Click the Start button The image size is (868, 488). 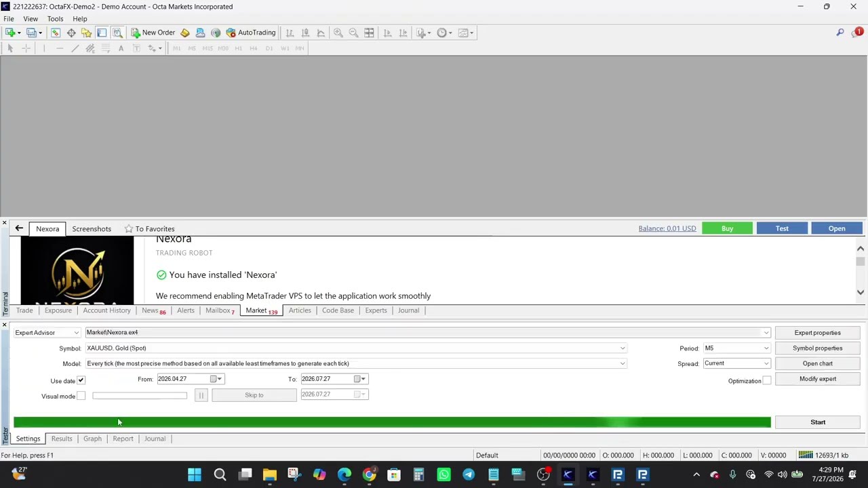point(818,422)
